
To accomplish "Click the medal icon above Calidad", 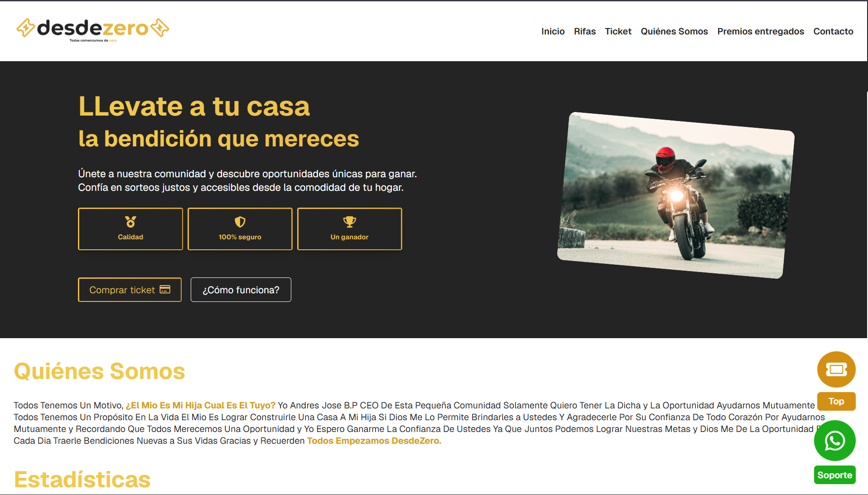I will pos(130,222).
